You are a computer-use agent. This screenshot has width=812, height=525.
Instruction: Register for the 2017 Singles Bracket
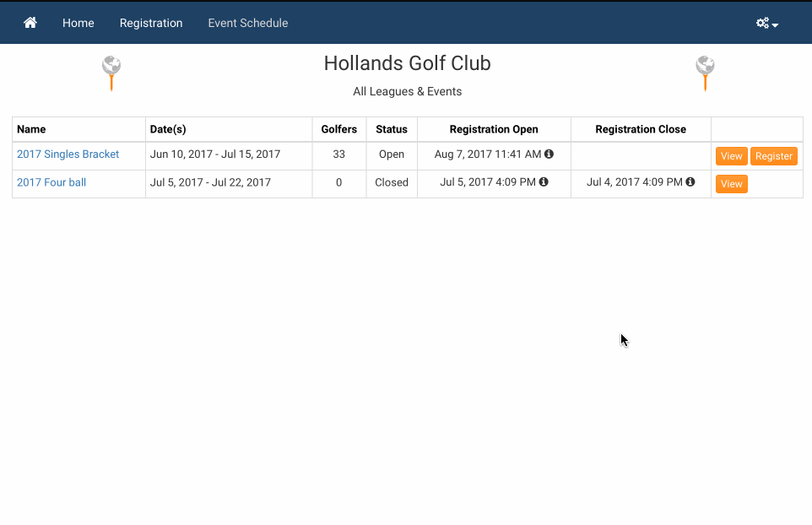774,156
